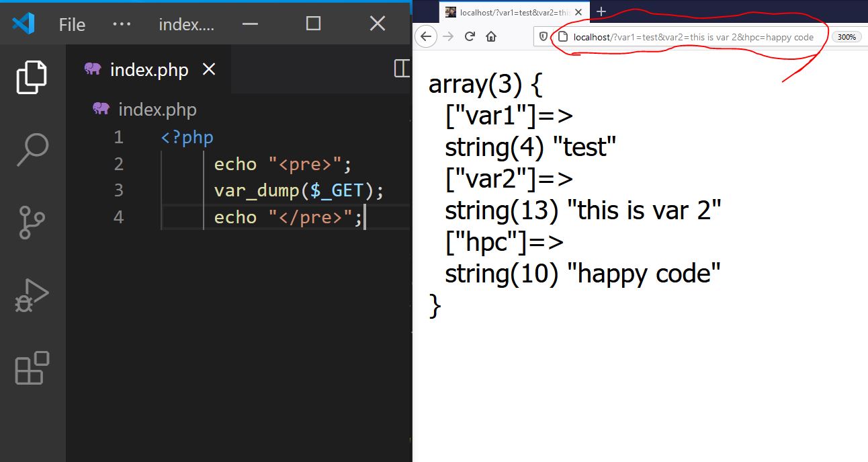The width and height of the screenshot is (868, 462).
Task: Select the index.php editor tab
Action: pyautogui.click(x=149, y=70)
